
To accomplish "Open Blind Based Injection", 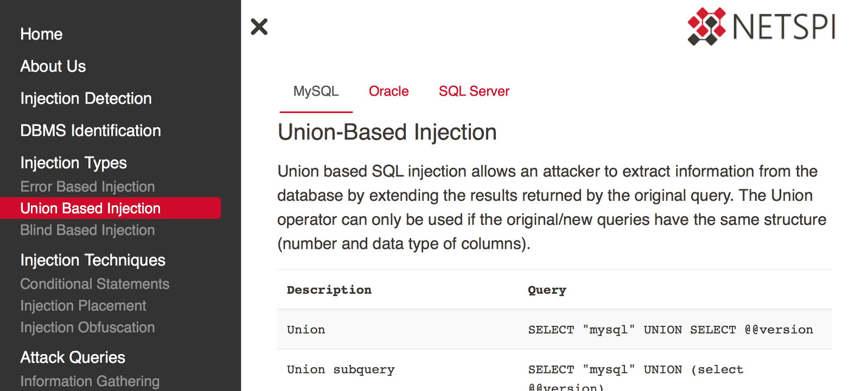I will [x=87, y=230].
